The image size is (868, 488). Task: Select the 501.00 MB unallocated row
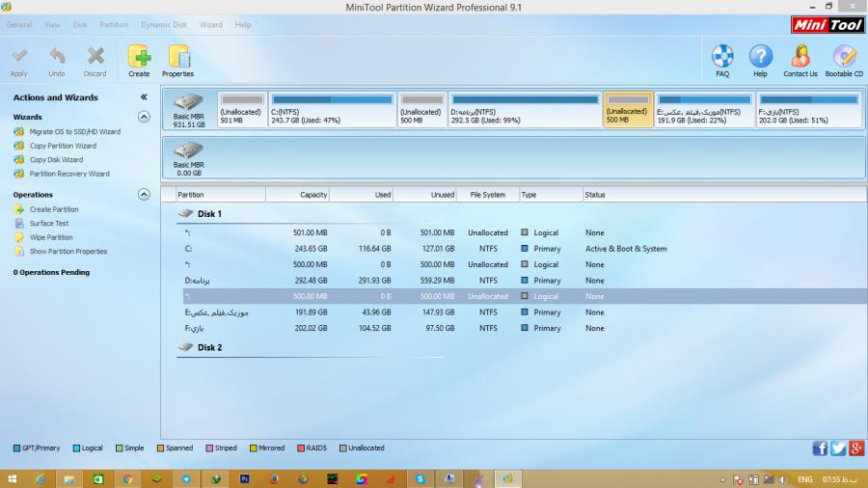[525, 233]
